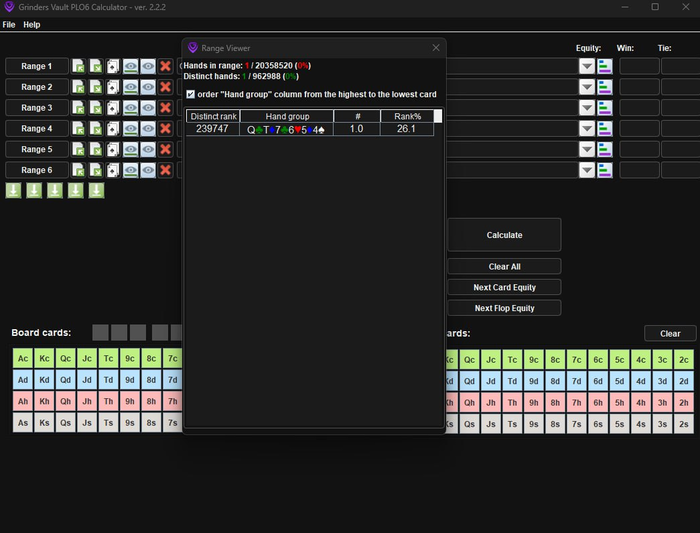Expand the Range 4 row dropdown arrow
The image size is (700, 533).
[x=587, y=129]
